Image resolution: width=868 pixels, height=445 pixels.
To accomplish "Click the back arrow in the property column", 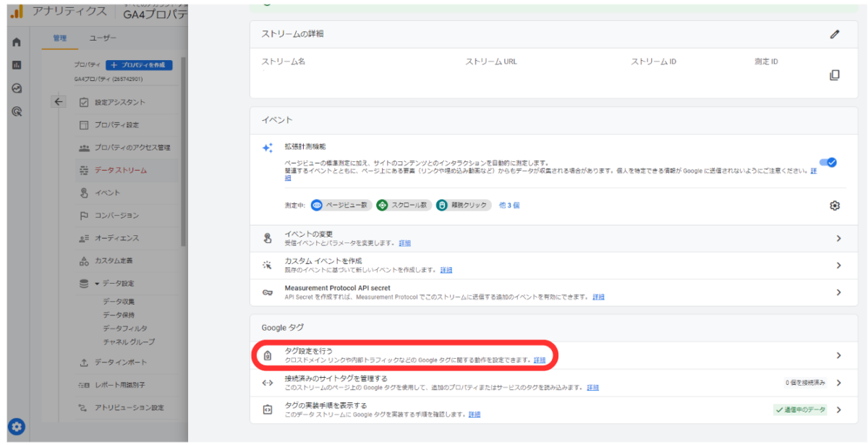I will (x=59, y=102).
